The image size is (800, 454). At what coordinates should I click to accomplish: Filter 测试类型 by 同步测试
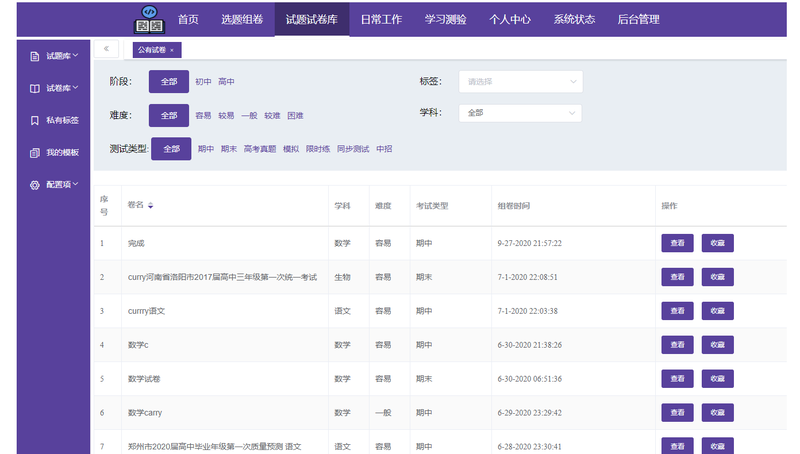[x=353, y=149]
